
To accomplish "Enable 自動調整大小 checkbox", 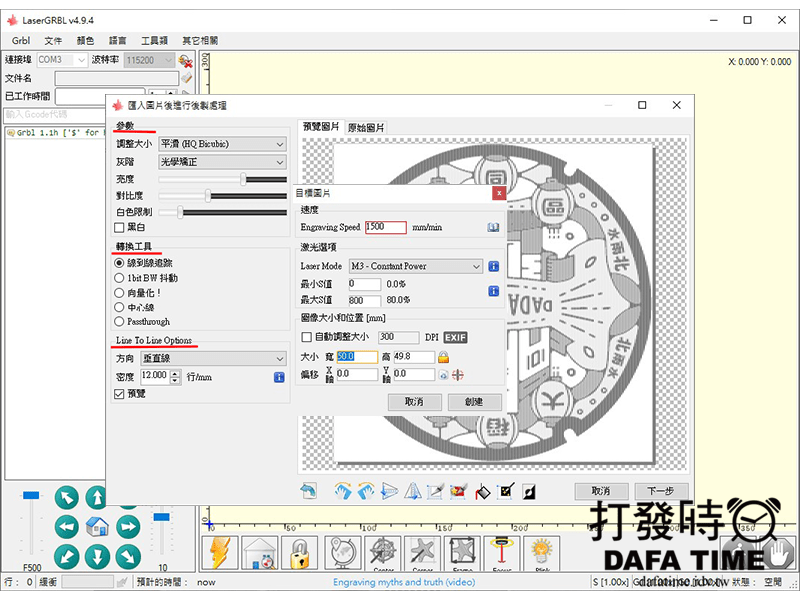I will coord(307,337).
